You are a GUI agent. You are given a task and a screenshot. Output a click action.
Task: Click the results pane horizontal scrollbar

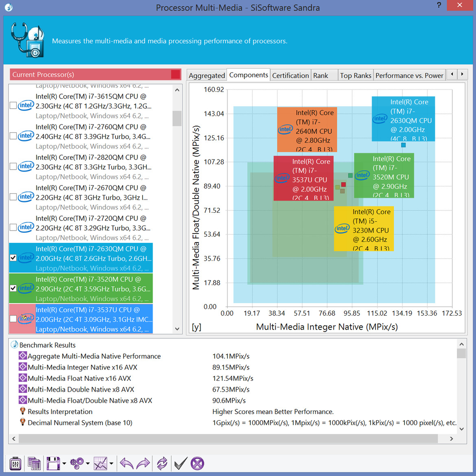point(228,439)
